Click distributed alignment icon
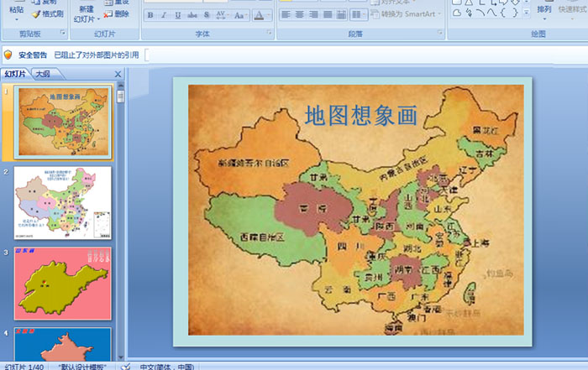 pos(341,14)
